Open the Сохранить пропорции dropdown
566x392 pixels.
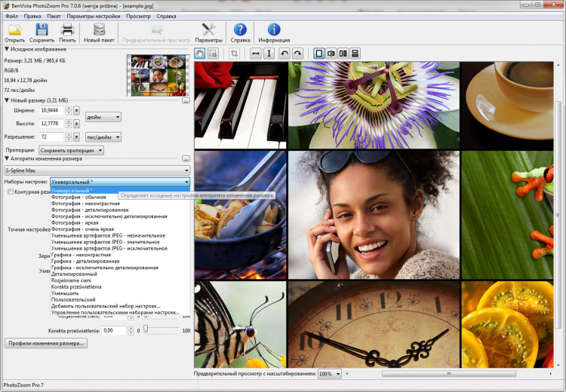click(x=71, y=150)
